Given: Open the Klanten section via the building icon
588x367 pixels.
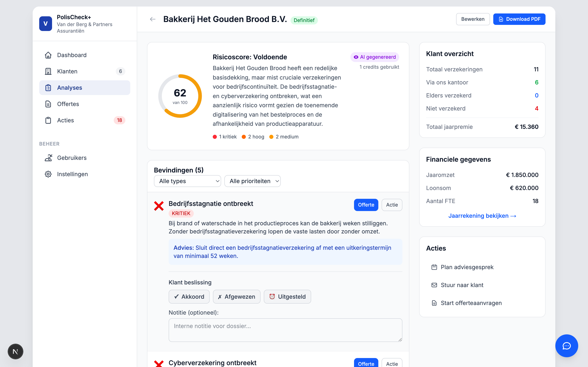Looking at the screenshot, I should point(48,71).
